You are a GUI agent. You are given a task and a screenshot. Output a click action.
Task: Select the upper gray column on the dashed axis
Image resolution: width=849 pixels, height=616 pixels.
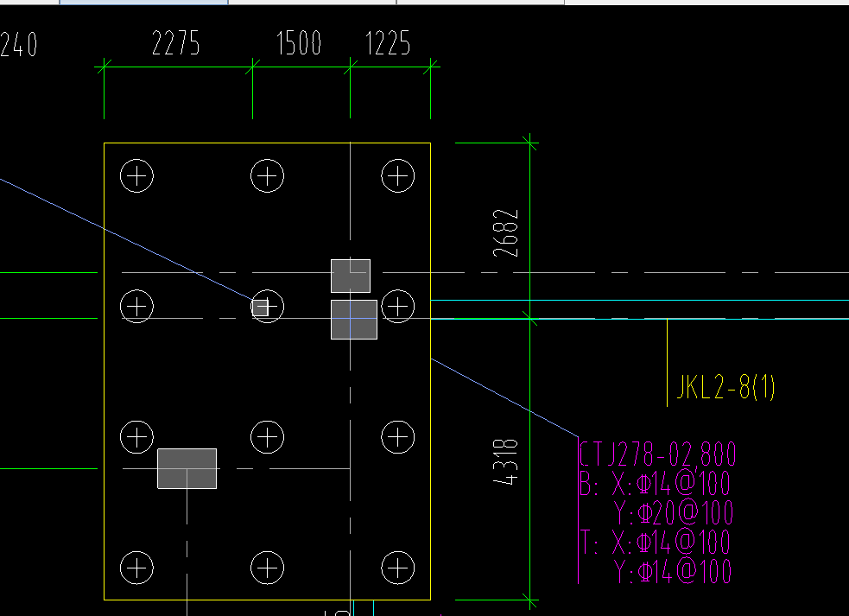pyautogui.click(x=351, y=276)
